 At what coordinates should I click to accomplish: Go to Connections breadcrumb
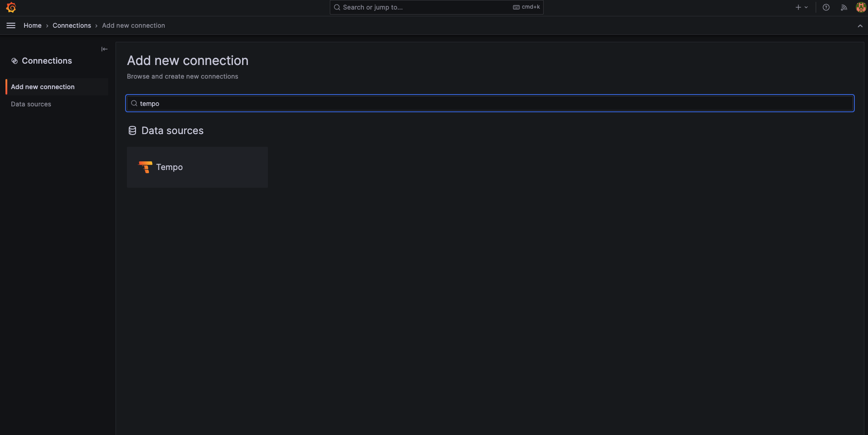click(72, 25)
